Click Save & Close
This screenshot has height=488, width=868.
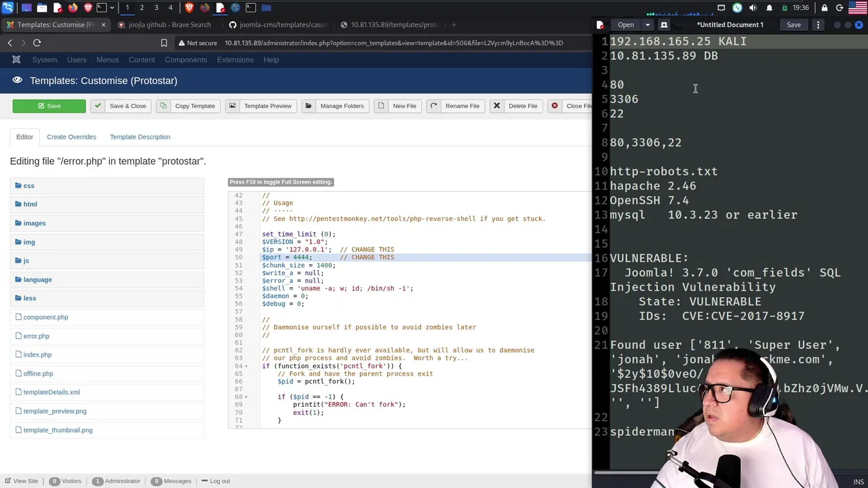point(121,106)
